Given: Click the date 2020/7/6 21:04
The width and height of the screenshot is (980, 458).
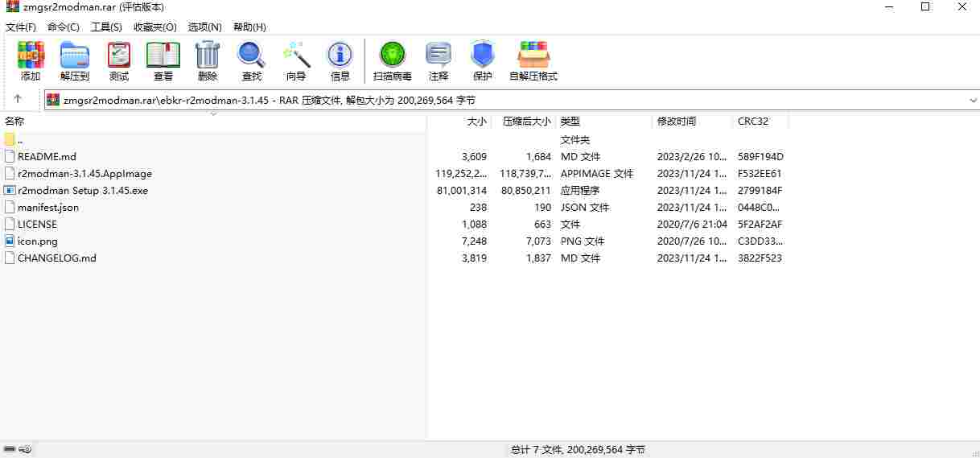Looking at the screenshot, I should [x=692, y=224].
